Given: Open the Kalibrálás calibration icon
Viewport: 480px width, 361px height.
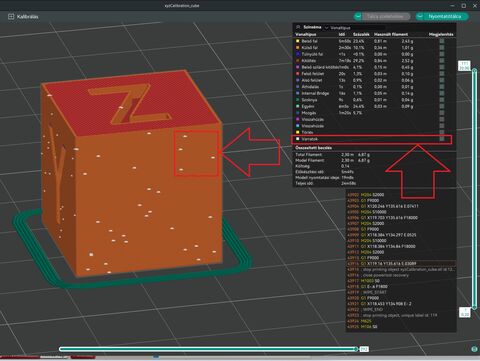Looking at the screenshot, I should (x=11, y=16).
